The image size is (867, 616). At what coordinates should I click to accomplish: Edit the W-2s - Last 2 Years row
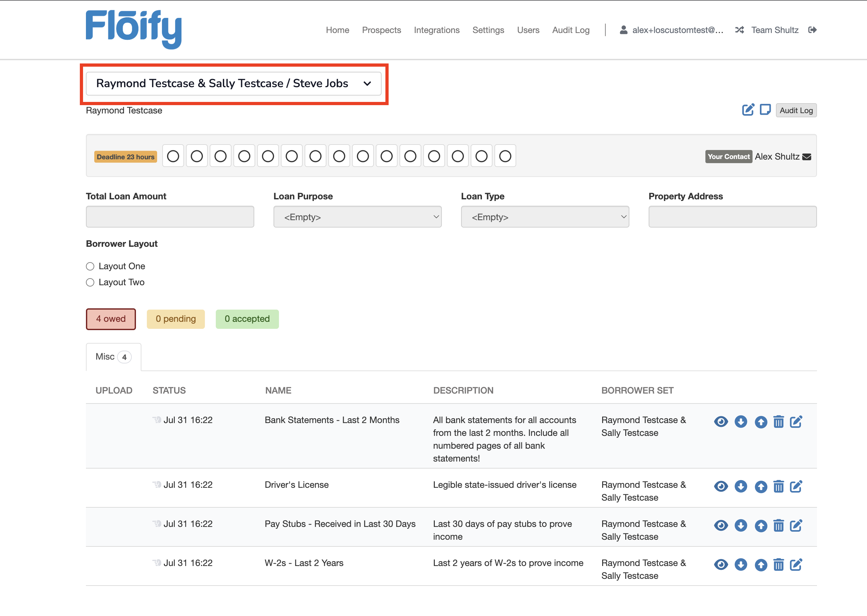click(796, 565)
